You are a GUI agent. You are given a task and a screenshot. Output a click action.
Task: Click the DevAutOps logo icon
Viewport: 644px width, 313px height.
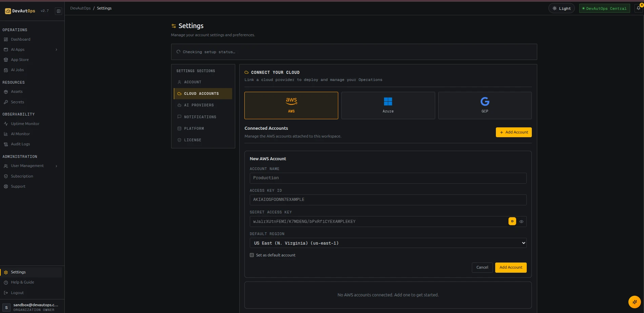pyautogui.click(x=8, y=11)
